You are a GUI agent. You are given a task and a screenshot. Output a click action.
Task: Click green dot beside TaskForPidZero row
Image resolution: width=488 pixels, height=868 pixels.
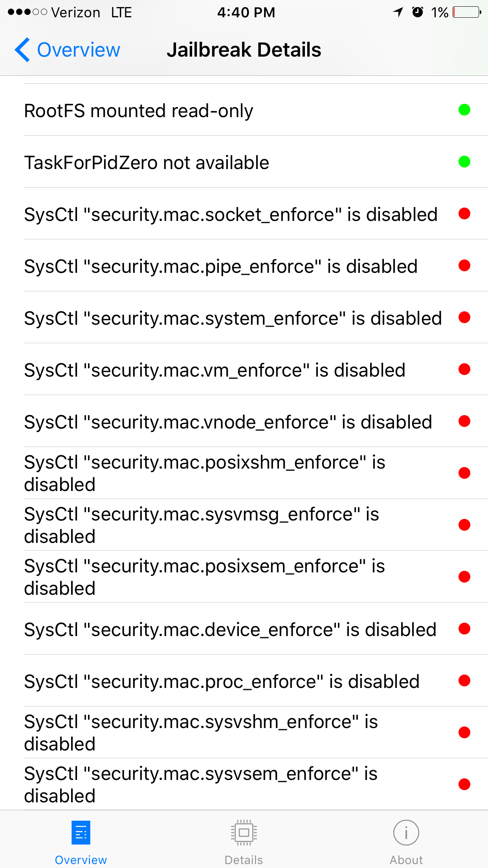coord(464,162)
